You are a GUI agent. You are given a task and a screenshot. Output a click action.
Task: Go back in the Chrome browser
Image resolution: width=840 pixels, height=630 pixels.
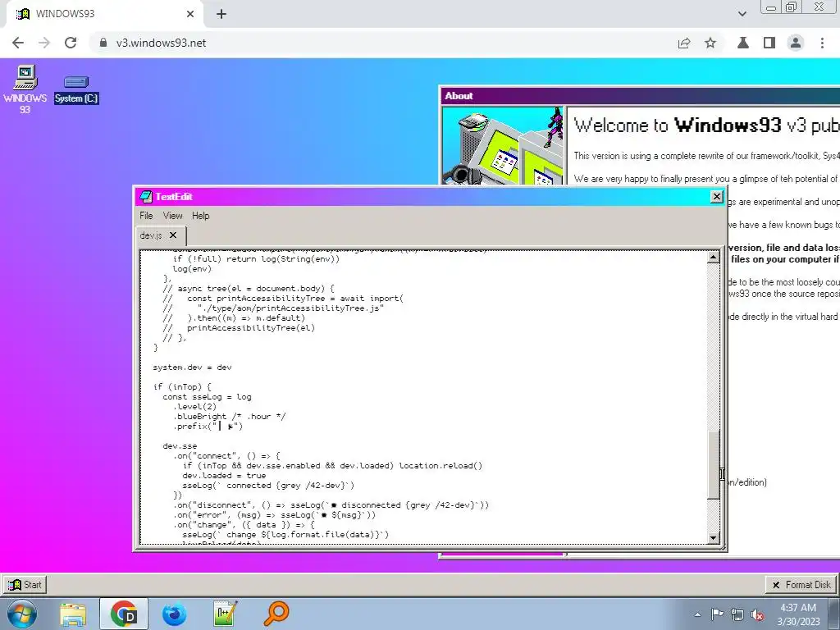pyautogui.click(x=18, y=43)
